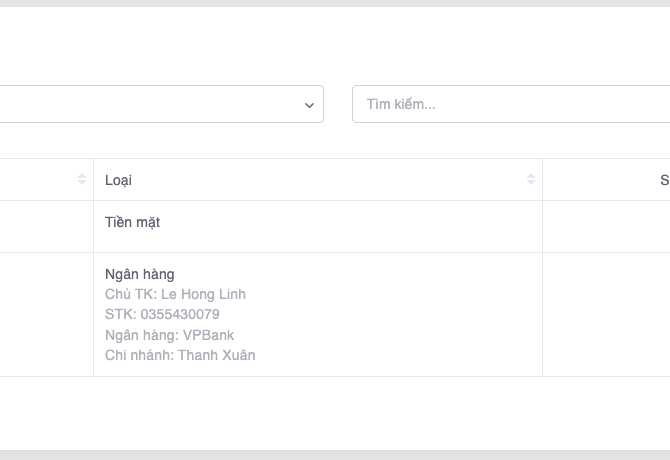Select the Tiền mặt row entry
This screenshot has width=670, height=460.
pos(132,222)
